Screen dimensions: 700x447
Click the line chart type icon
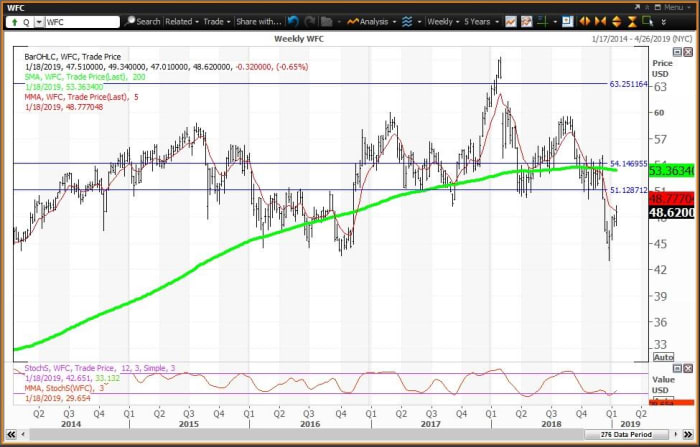point(511,21)
